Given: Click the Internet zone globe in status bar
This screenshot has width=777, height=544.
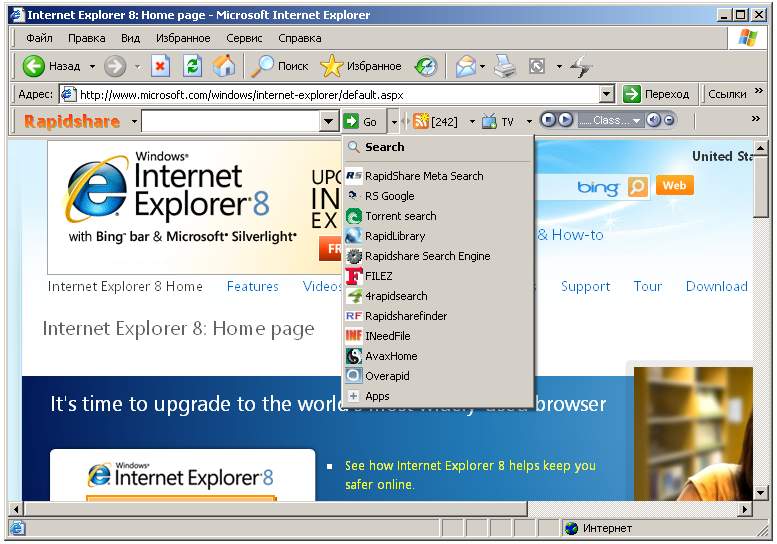Looking at the screenshot, I should pyautogui.click(x=571, y=528).
